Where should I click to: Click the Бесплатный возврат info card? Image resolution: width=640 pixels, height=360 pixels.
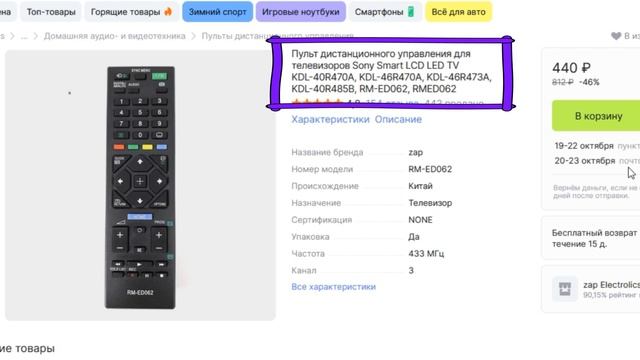pos(591,238)
